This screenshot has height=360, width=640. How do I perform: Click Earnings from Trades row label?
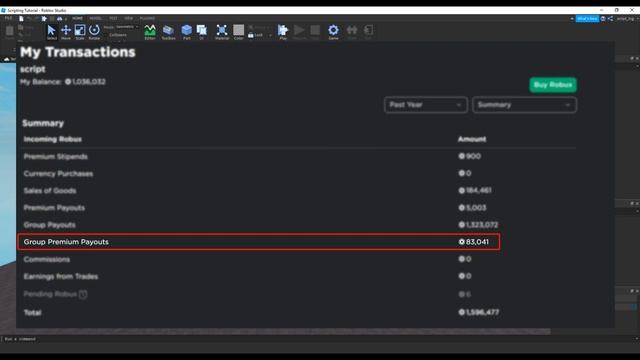click(61, 277)
